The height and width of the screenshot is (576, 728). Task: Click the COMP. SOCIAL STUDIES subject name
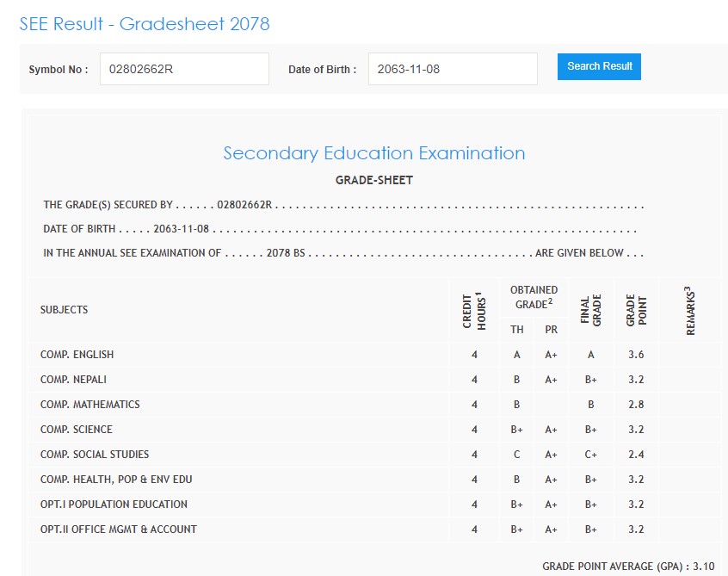[94, 455]
